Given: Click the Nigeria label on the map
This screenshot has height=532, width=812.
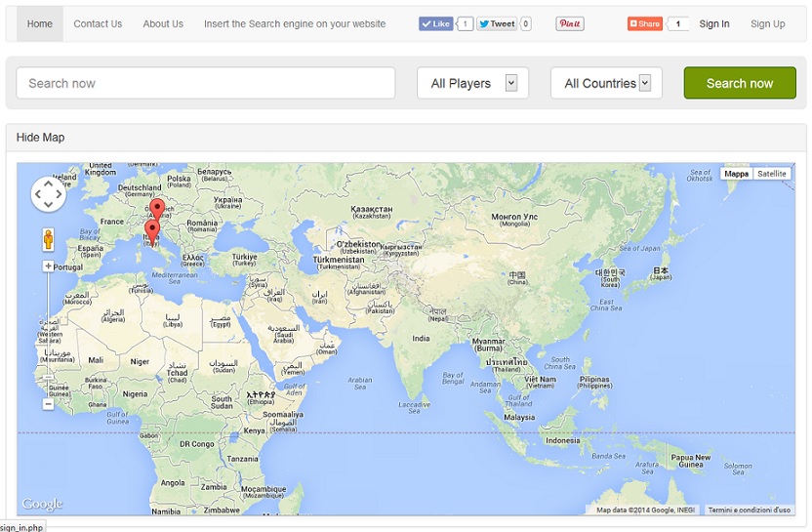Looking at the screenshot, I should coord(135,393).
